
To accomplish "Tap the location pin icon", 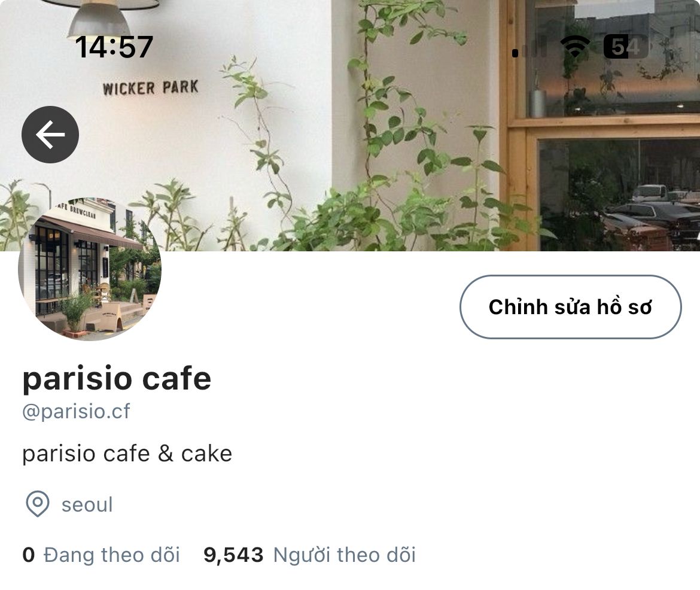I will (x=38, y=504).
